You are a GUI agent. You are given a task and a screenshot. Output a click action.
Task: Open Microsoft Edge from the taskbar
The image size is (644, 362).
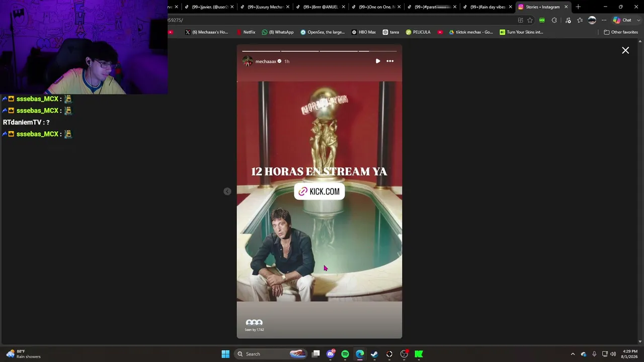[360, 354]
